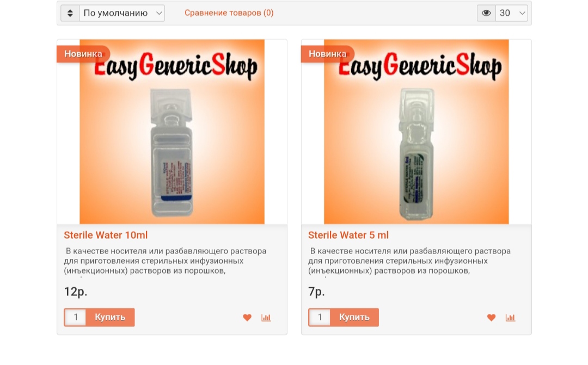Image resolution: width=588 pixels, height=365 pixels.
Task: Click 'Новинка' badge on Sterile Water 10ml
Action: [83, 54]
